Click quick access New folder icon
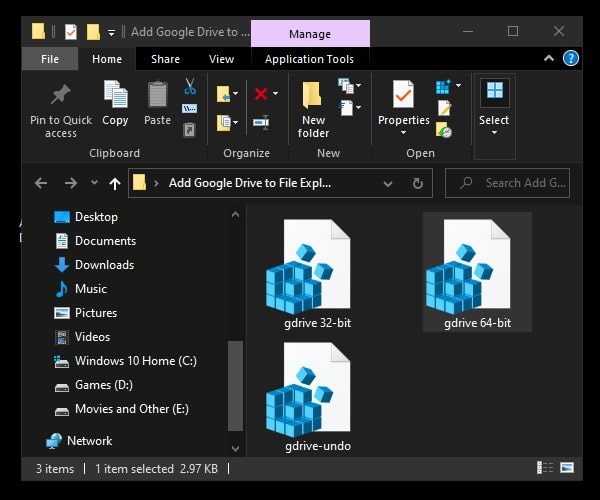 93,32
